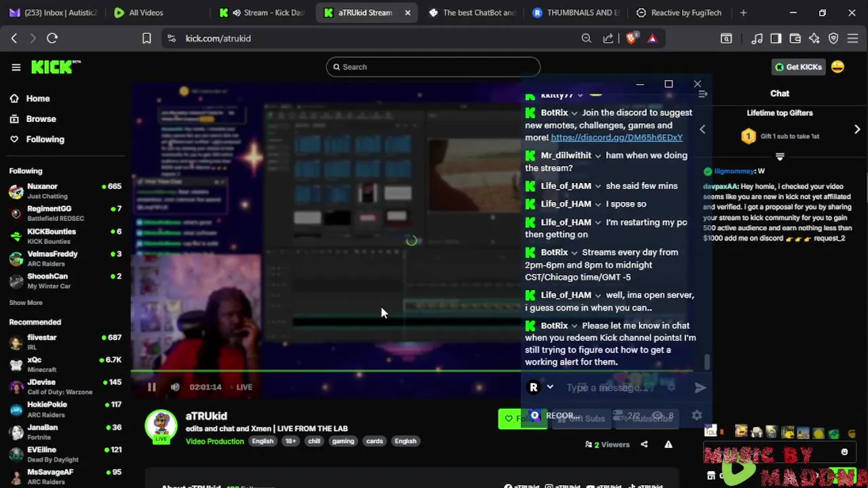Image resolution: width=868 pixels, height=488 pixels.
Task: Send the chat message arrow
Action: (701, 388)
